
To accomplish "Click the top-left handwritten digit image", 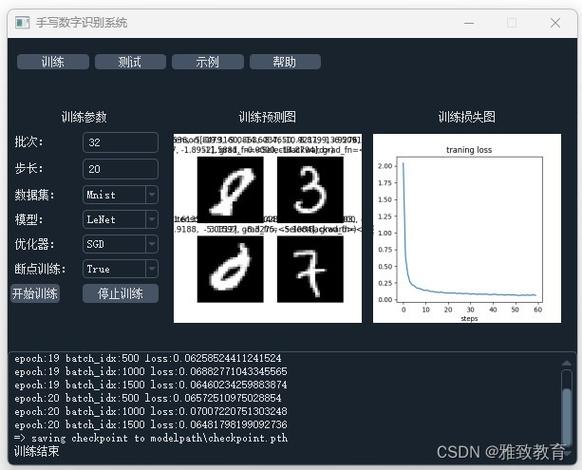I will [x=230, y=190].
